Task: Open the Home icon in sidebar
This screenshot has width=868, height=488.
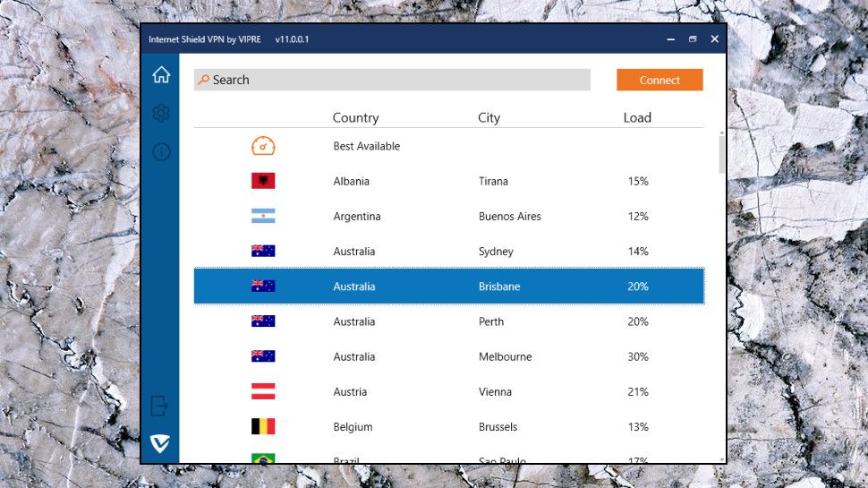Action: [x=161, y=74]
